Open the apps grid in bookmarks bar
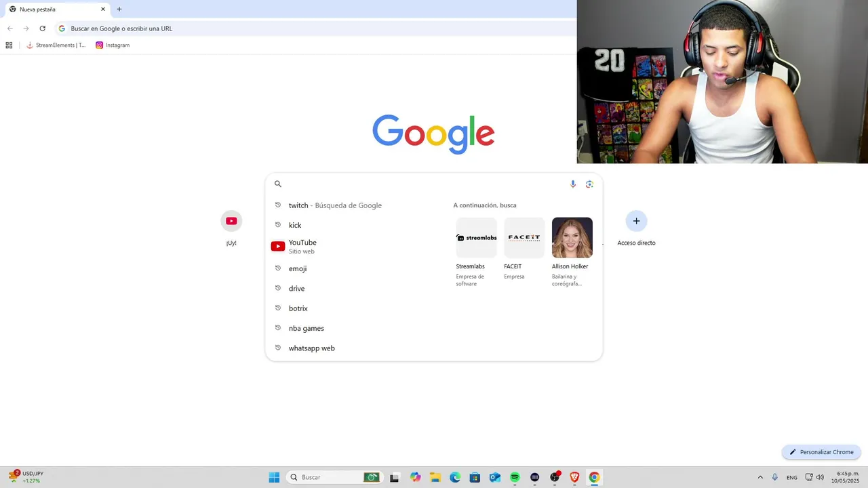 pyautogui.click(x=9, y=45)
